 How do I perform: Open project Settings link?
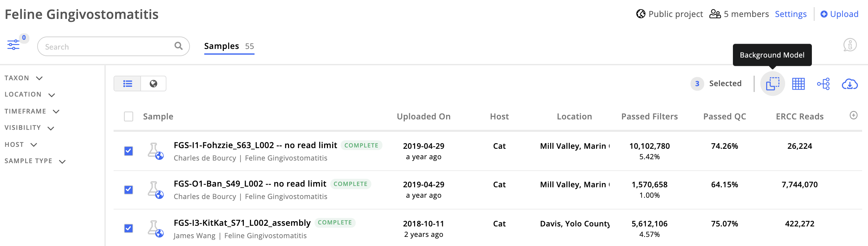coord(790,14)
